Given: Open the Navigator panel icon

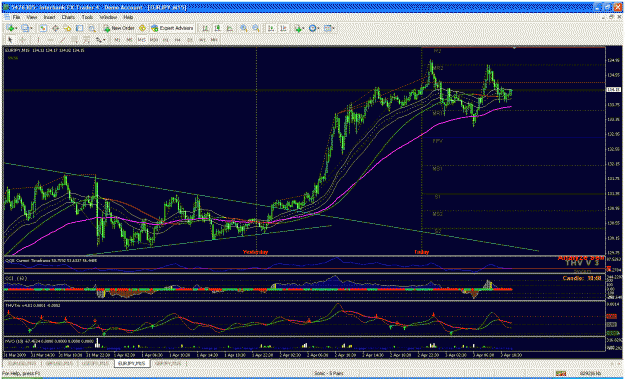Looking at the screenshot, I should coord(67,28).
